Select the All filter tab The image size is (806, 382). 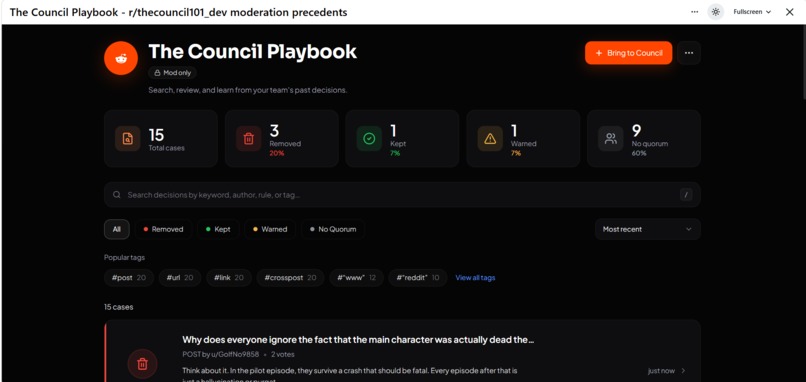pos(117,229)
